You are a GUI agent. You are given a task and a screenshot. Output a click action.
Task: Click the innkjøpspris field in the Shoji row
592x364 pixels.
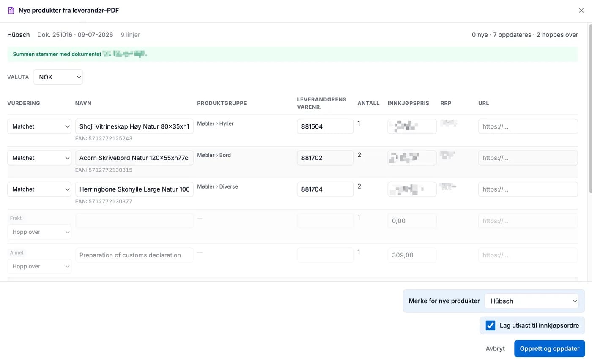point(412,126)
